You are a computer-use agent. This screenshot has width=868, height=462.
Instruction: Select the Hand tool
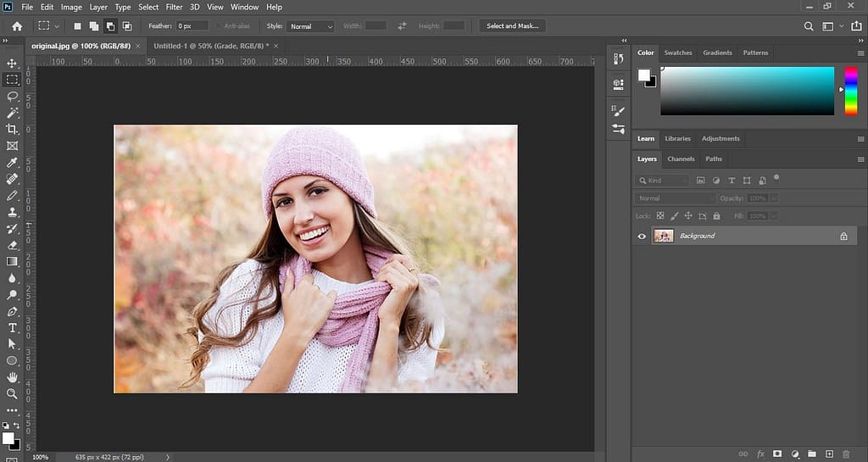click(12, 376)
